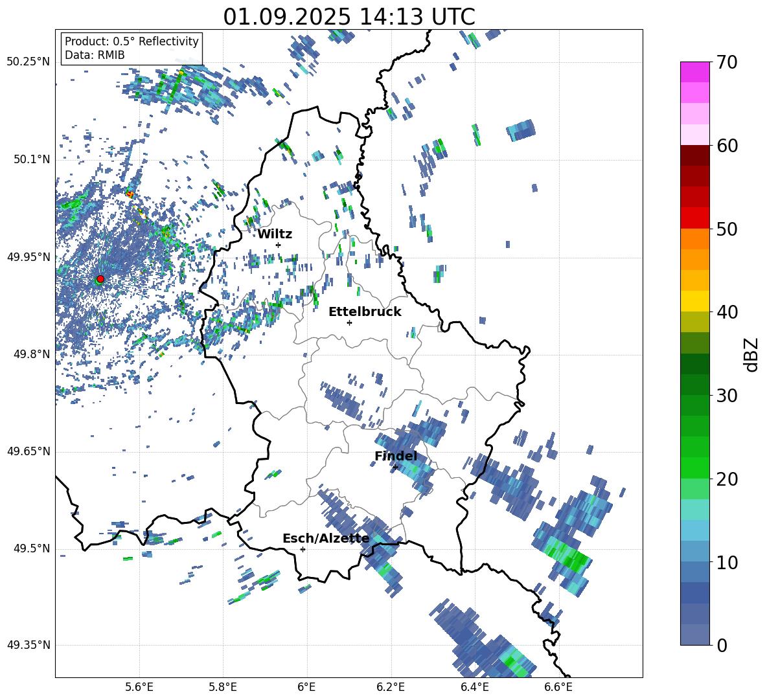The width and height of the screenshot is (767, 700).
Task: Click the 49.8°N latitude label
Action: [x=32, y=354]
